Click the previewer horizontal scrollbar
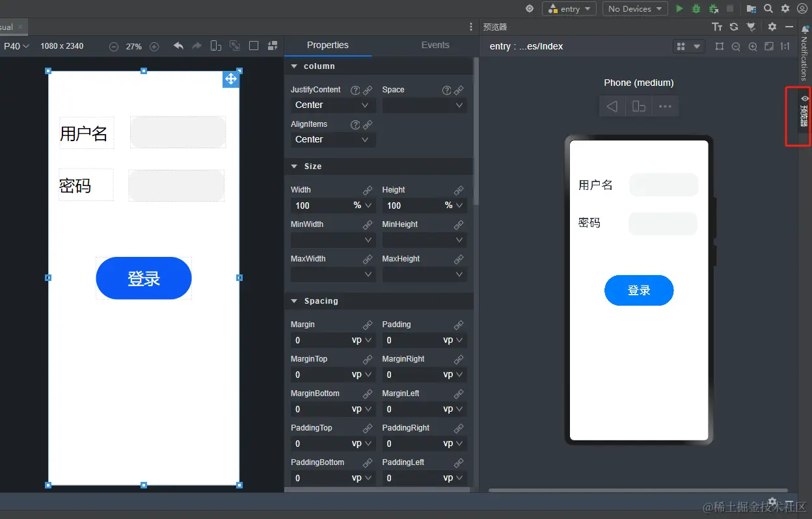Screen dimensions: 812x519 (638, 490)
